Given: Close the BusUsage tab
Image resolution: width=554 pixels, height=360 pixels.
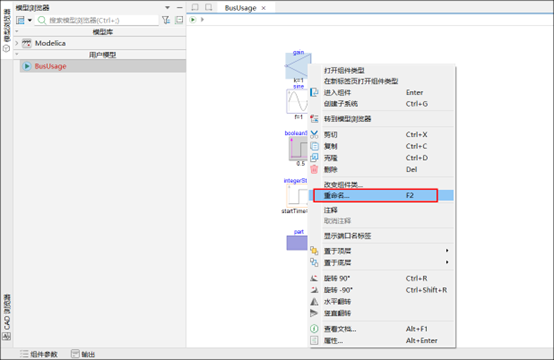Looking at the screenshot, I should pos(264,8).
